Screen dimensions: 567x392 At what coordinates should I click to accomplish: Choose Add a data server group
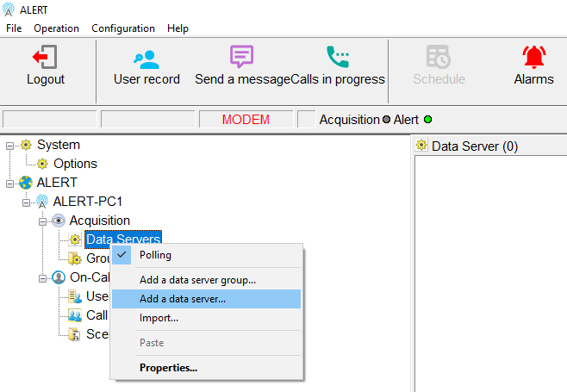[x=197, y=279]
